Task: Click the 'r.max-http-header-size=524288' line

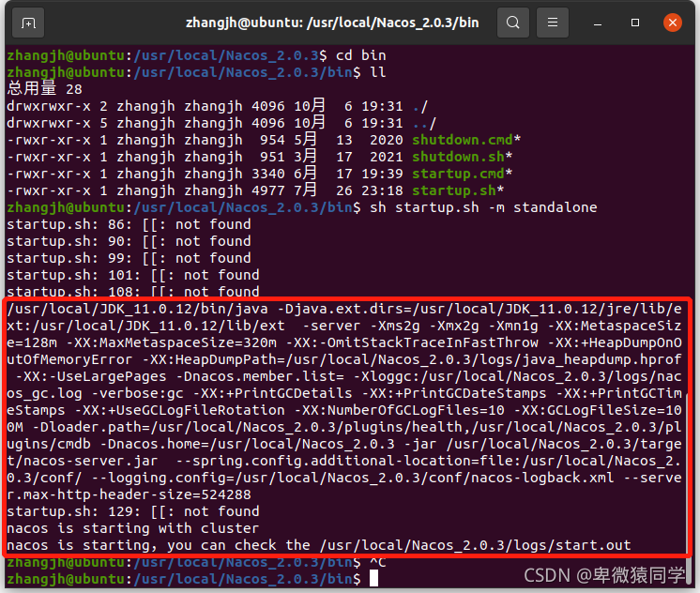Action: click(129, 494)
